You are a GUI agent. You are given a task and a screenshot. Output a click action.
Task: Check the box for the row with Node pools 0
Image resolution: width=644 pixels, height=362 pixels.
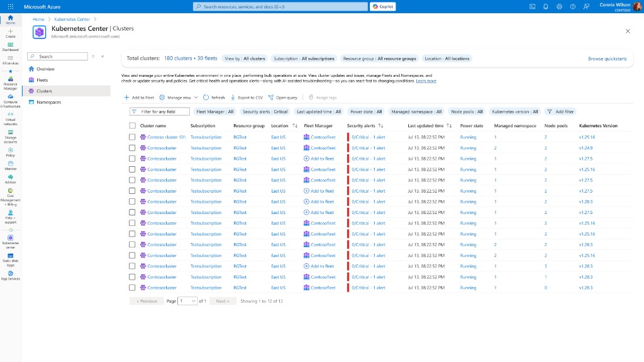pyautogui.click(x=132, y=288)
